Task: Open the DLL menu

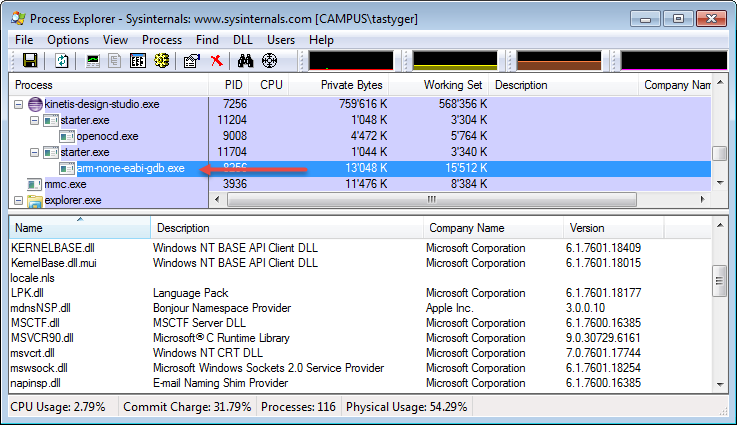Action: pos(243,40)
